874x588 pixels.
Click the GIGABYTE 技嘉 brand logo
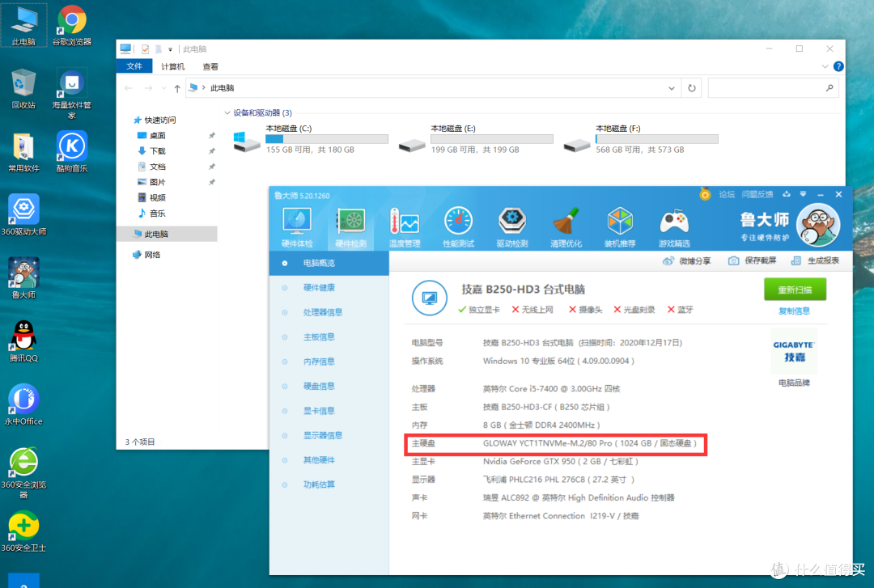pyautogui.click(x=794, y=352)
